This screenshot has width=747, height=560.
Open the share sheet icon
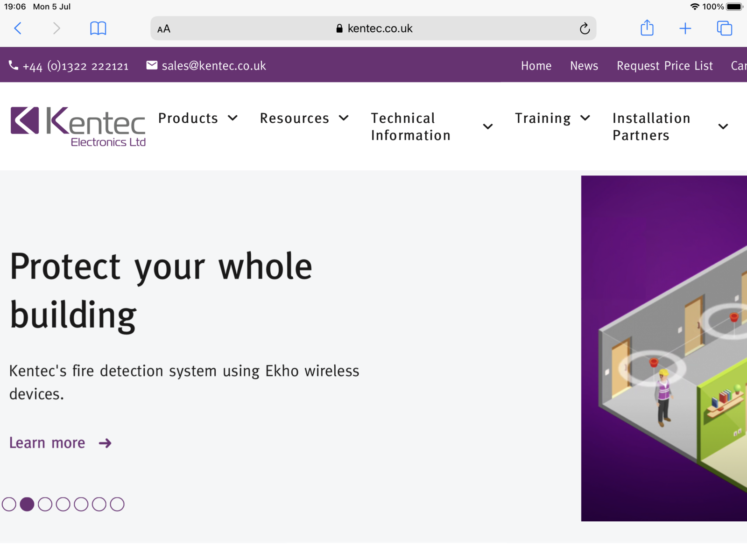point(647,28)
